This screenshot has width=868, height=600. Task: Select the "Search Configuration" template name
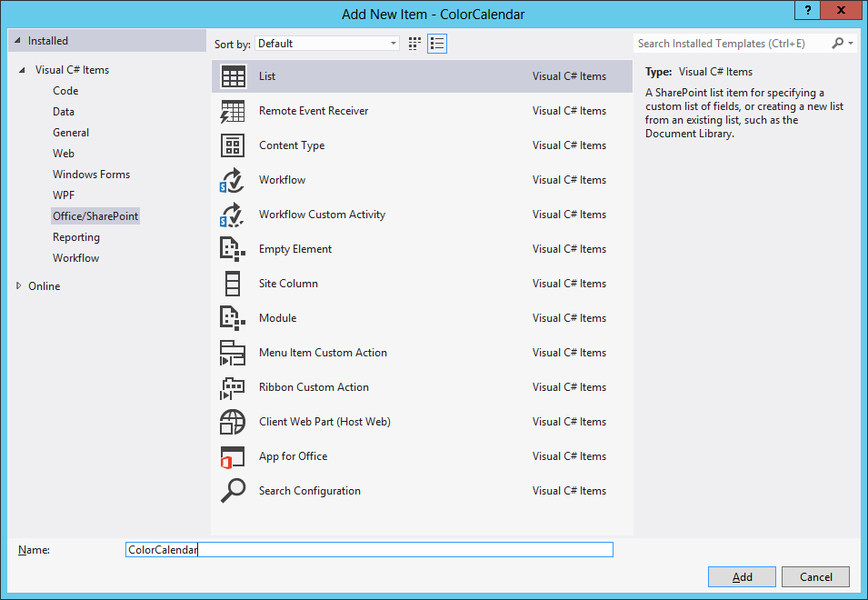click(x=309, y=491)
